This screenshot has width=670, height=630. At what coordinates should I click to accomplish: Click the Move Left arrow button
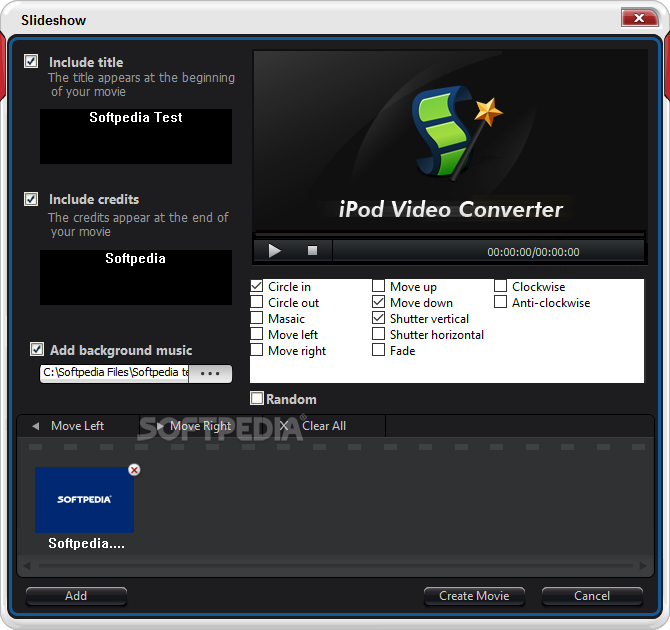pyautogui.click(x=78, y=426)
